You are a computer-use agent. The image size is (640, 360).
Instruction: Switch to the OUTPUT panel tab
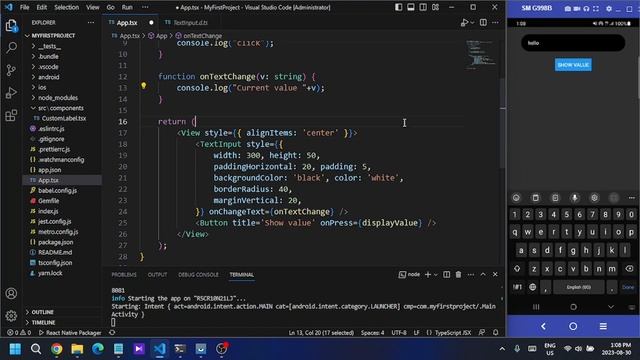pos(157,275)
